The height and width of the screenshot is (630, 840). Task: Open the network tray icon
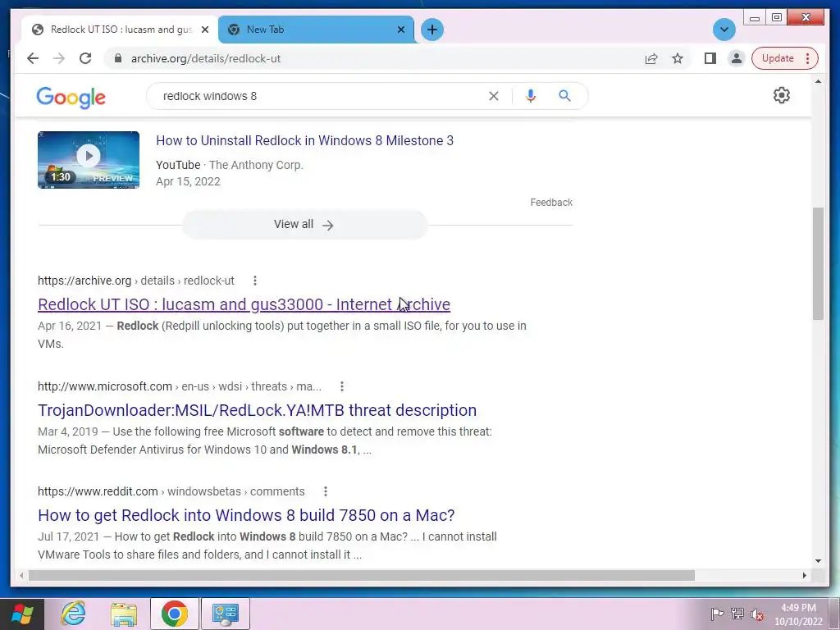(x=737, y=614)
